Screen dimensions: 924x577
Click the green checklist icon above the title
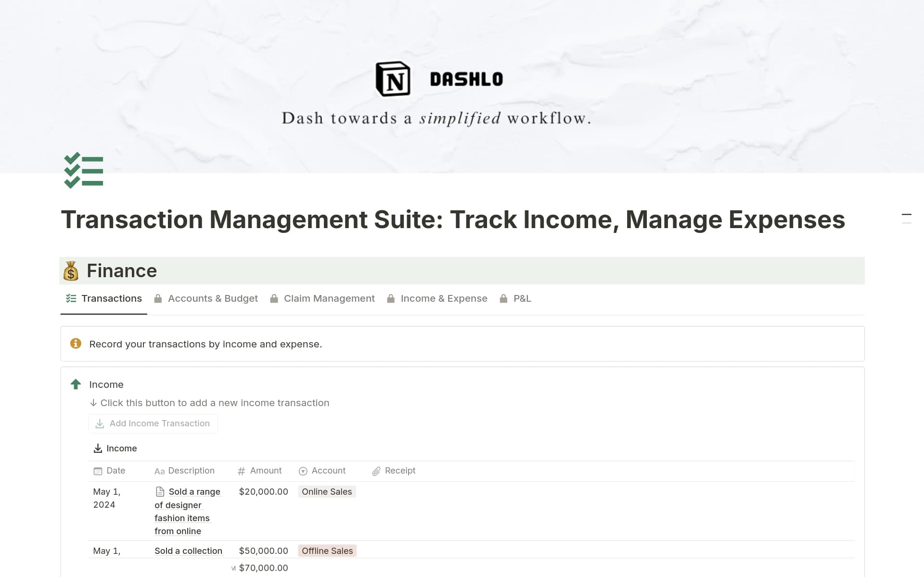pos(83,170)
